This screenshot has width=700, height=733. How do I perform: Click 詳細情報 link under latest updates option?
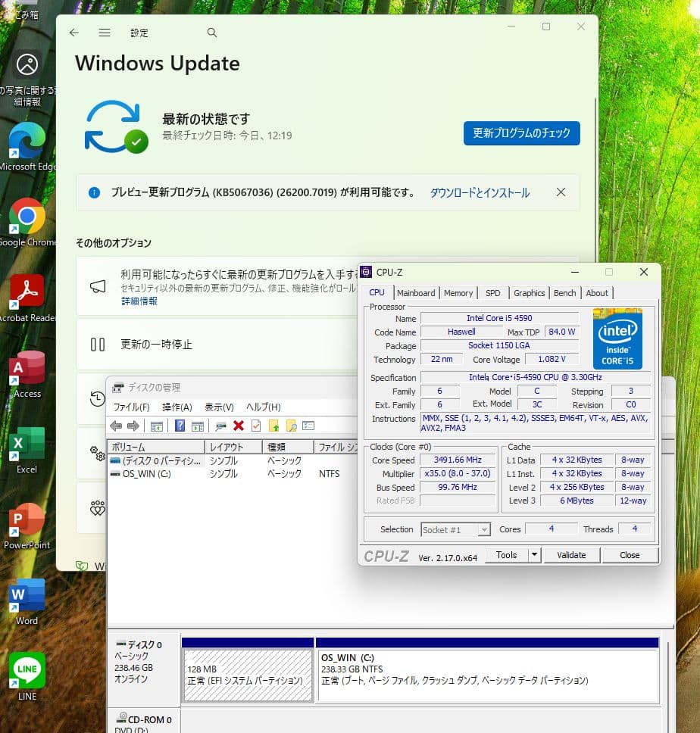139,301
